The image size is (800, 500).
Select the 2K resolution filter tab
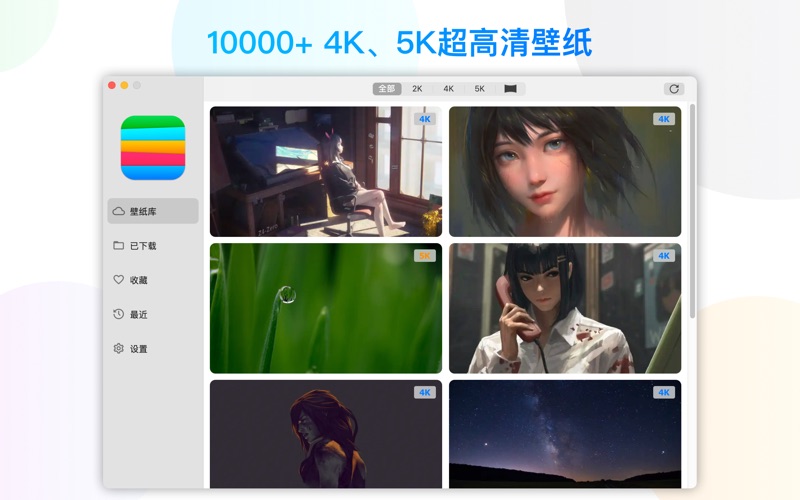tap(417, 89)
